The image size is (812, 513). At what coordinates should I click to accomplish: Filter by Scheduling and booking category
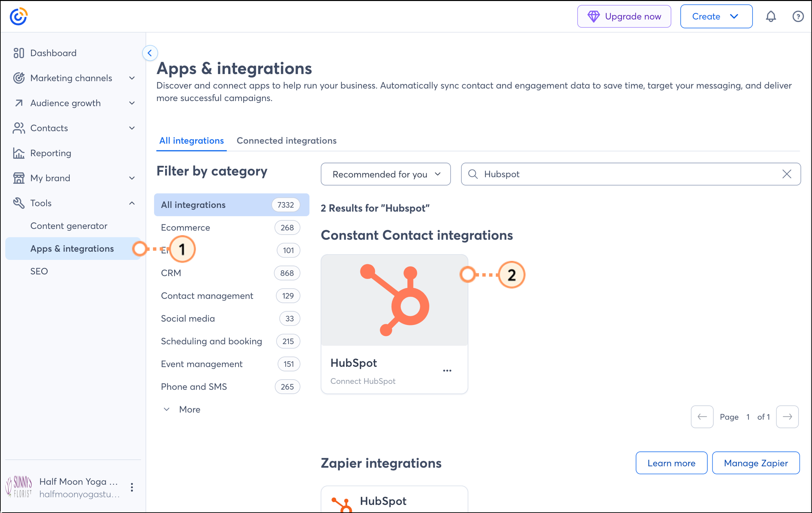coord(232,341)
